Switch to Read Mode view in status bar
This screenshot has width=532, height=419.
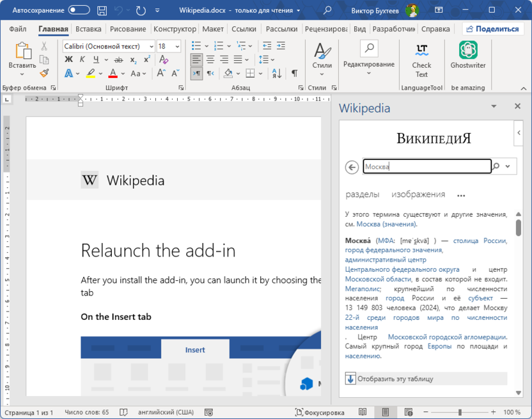363,413
